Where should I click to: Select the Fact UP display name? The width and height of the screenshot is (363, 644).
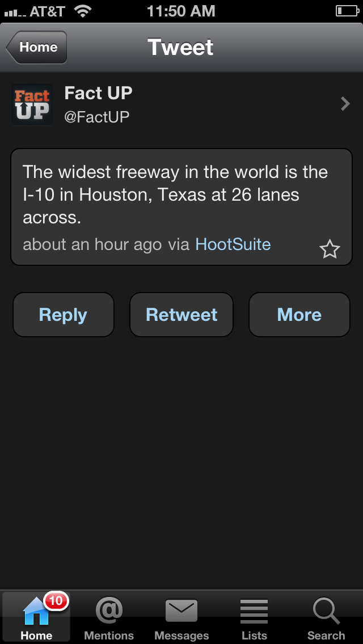[98, 93]
